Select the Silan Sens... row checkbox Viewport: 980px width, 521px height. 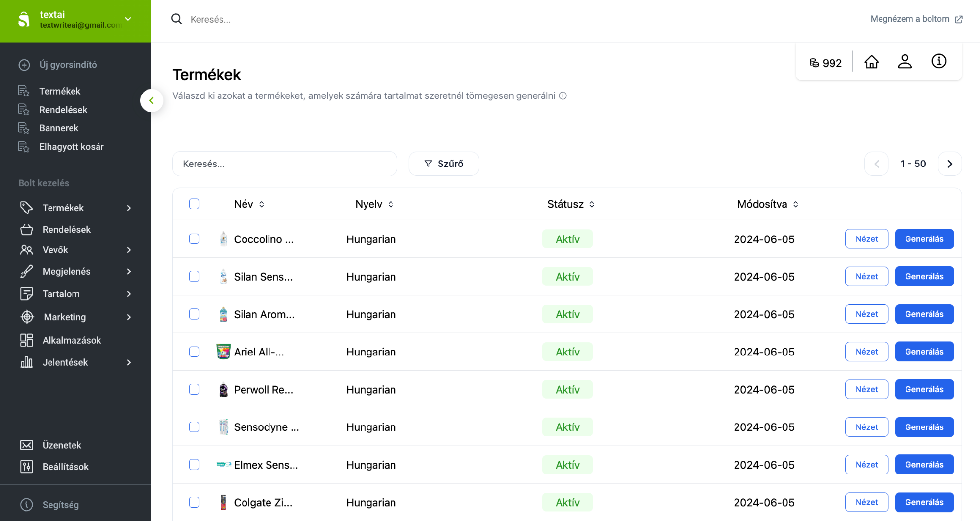tap(195, 276)
